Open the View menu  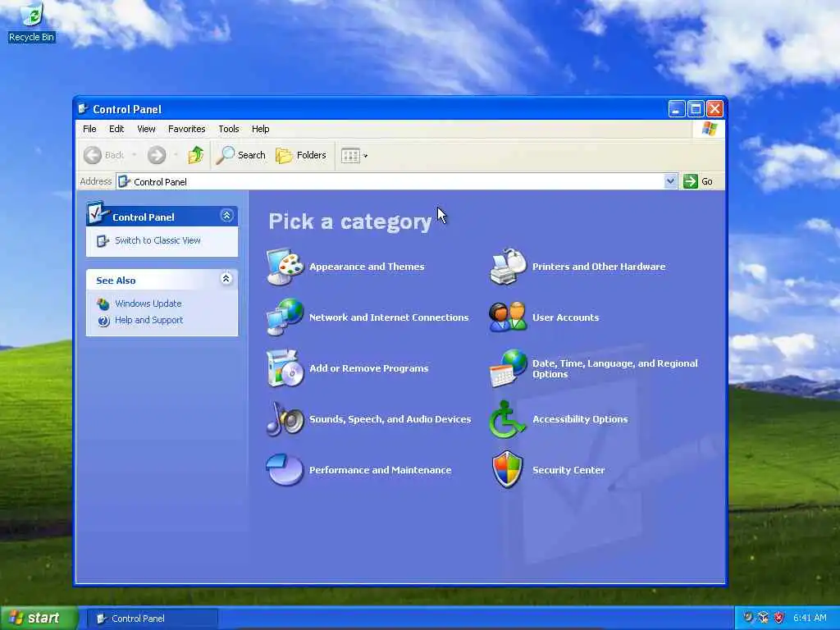(x=146, y=129)
